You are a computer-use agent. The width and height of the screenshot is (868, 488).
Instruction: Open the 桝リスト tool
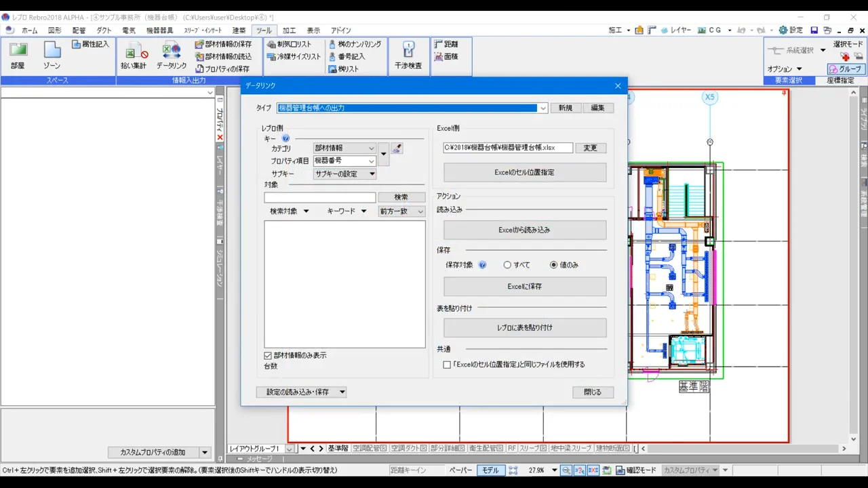click(x=344, y=68)
